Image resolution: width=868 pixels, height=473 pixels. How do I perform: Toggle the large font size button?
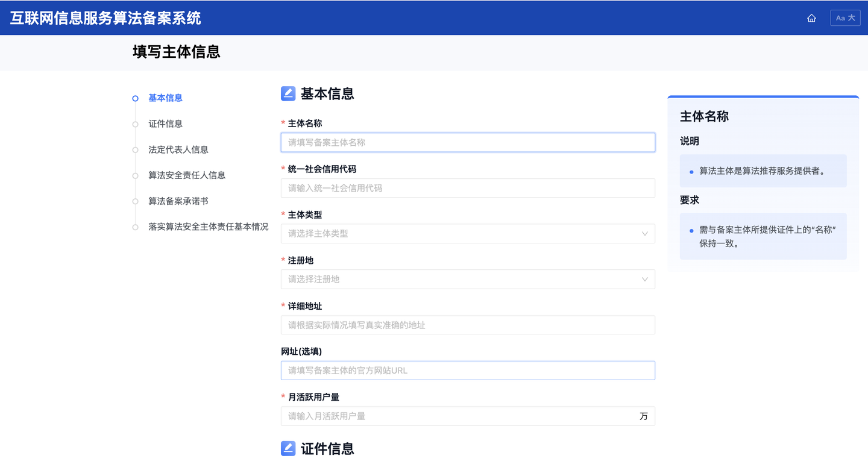click(845, 18)
